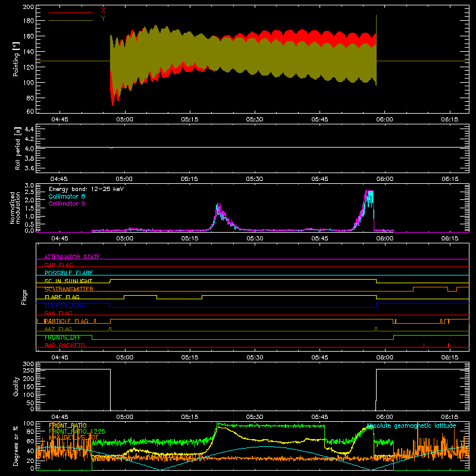Select the POSSIBLE_FLARE label
This screenshot has width=476, height=476.
coord(68,273)
